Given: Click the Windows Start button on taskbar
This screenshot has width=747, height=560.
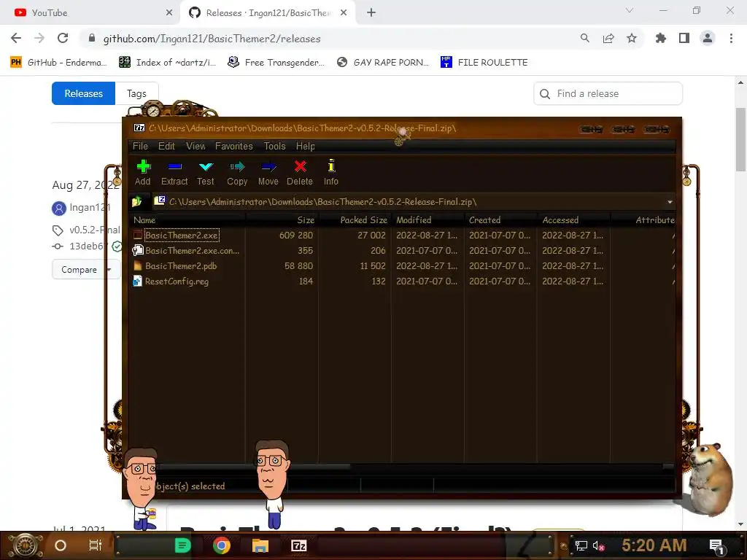Looking at the screenshot, I should 26,545.
